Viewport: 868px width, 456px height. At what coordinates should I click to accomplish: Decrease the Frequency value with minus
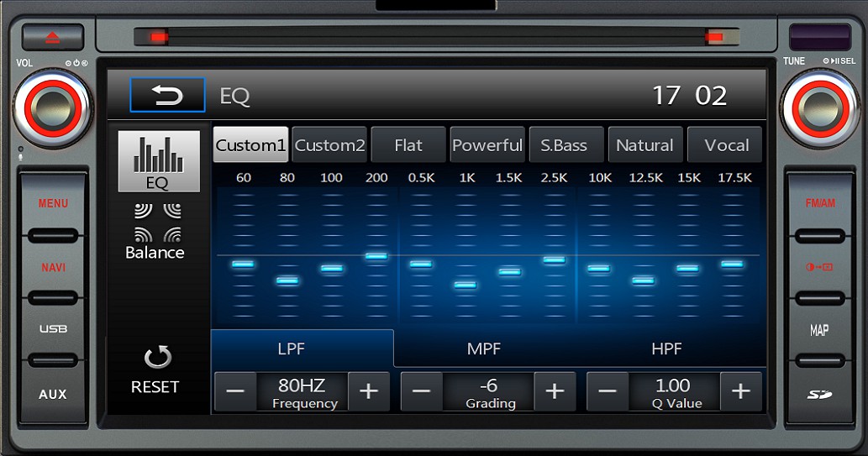point(236,391)
